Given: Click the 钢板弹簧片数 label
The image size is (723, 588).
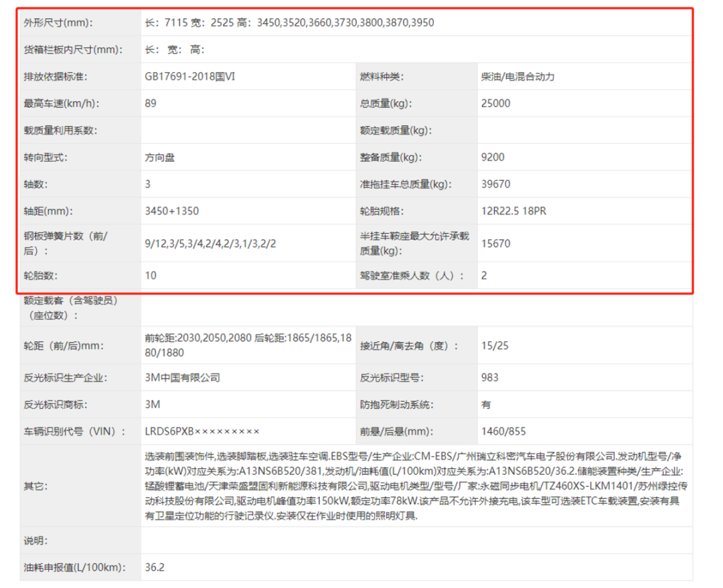Looking at the screenshot, I should click(66, 244).
